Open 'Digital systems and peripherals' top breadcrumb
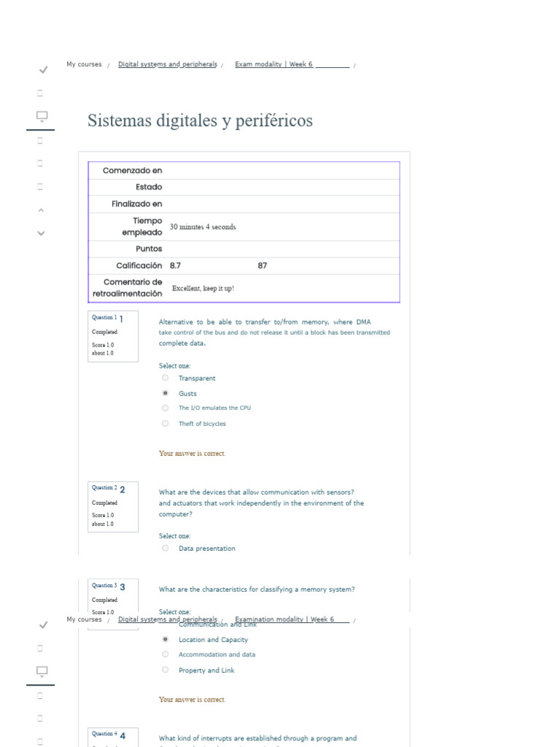Screen dimensions: 560x747 click(168, 64)
